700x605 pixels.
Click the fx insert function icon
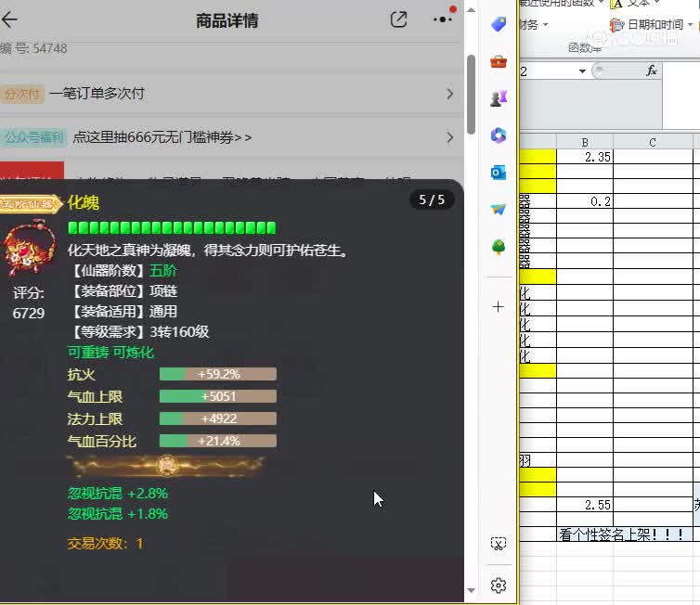pyautogui.click(x=652, y=71)
